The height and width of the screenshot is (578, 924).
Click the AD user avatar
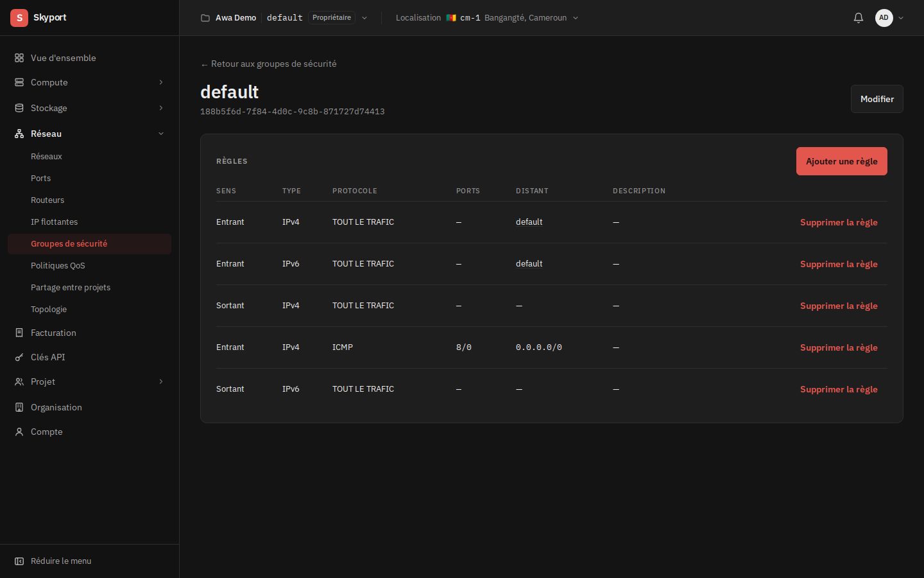[x=884, y=18]
